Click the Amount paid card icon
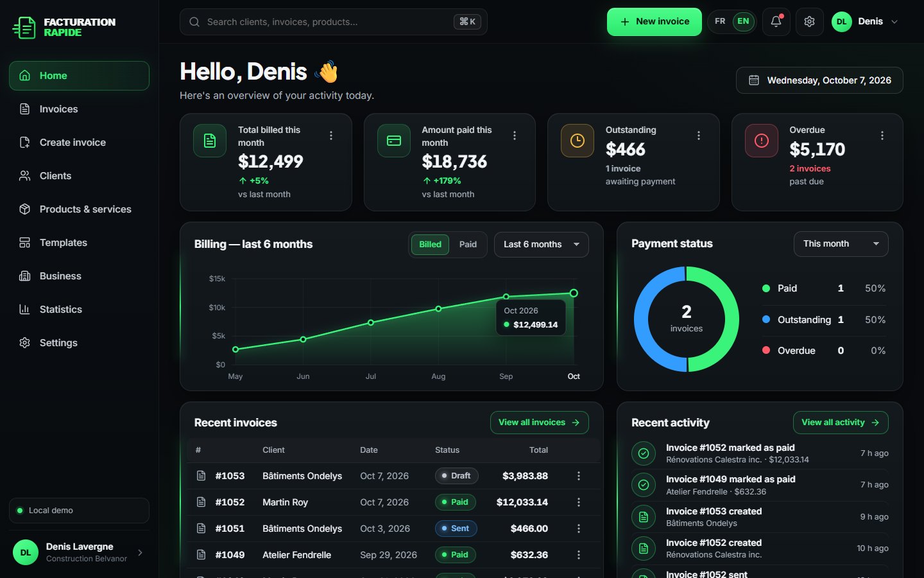 coord(394,141)
